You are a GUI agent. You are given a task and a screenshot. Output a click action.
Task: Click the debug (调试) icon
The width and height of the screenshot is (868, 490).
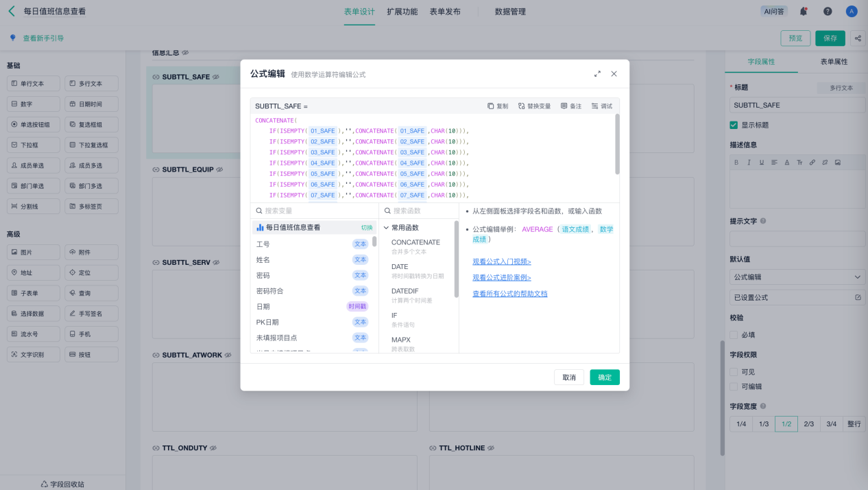594,106
